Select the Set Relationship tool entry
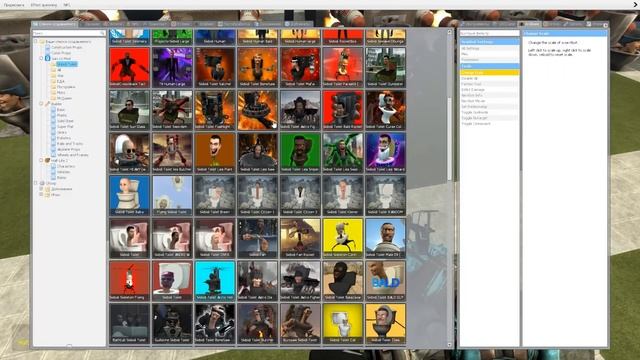Viewport: 640px width, 360px height. 490,107
